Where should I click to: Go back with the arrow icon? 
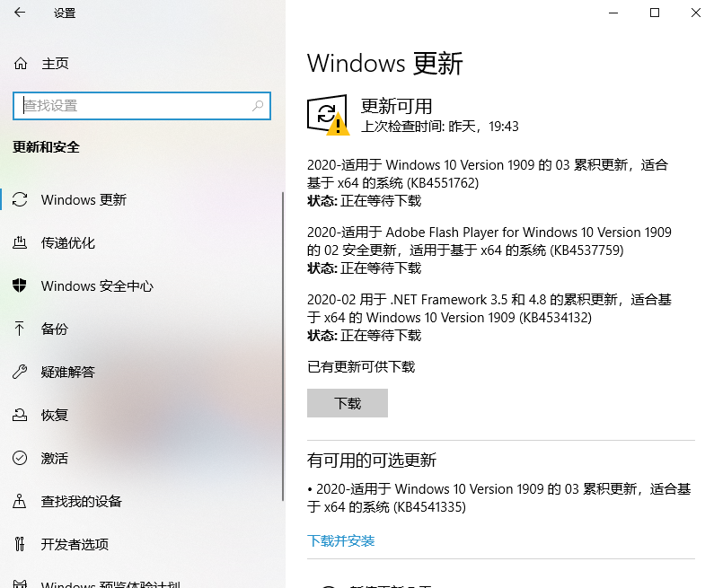[20, 13]
